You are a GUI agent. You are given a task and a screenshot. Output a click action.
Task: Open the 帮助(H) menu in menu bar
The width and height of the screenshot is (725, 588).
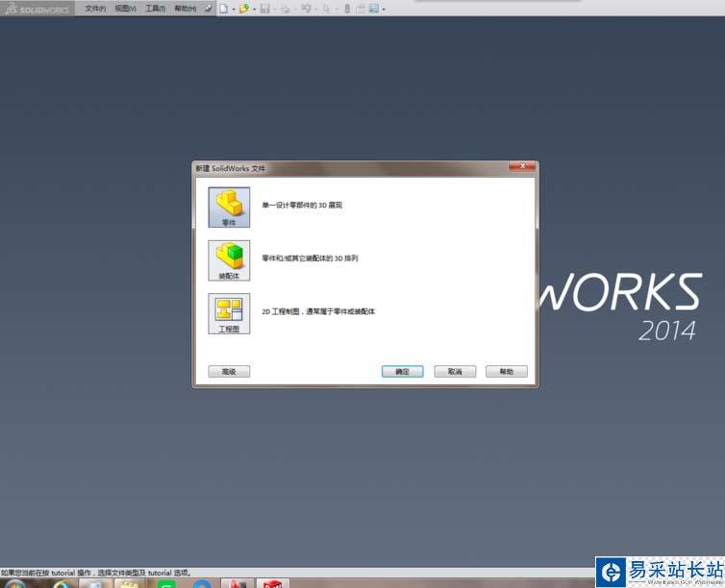coord(185,9)
